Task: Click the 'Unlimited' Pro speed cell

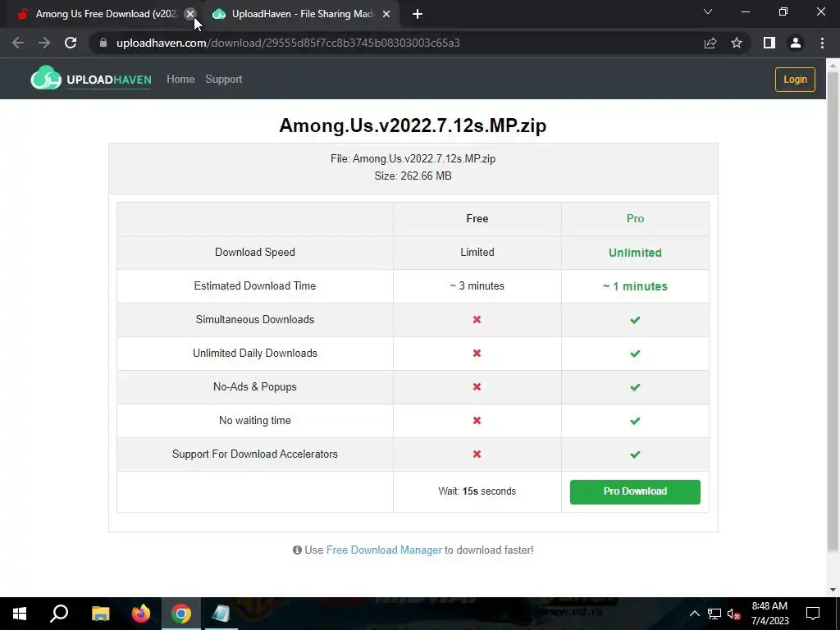Action: coord(635,253)
